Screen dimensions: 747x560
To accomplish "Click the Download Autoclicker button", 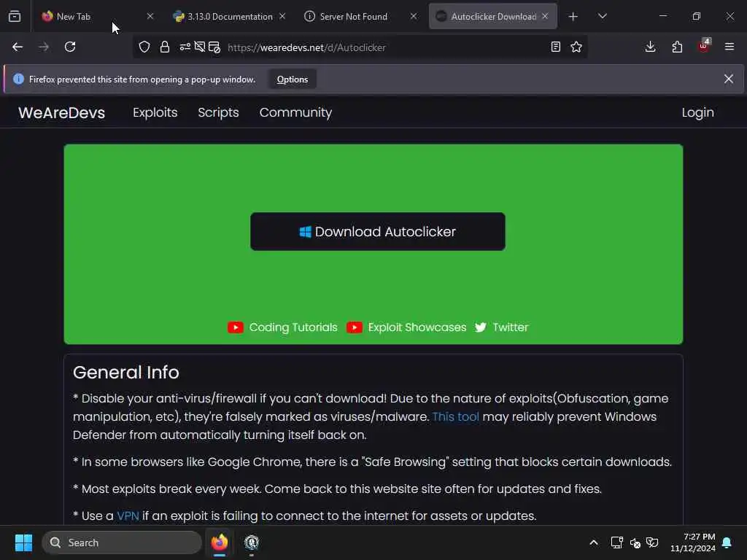I will [378, 231].
